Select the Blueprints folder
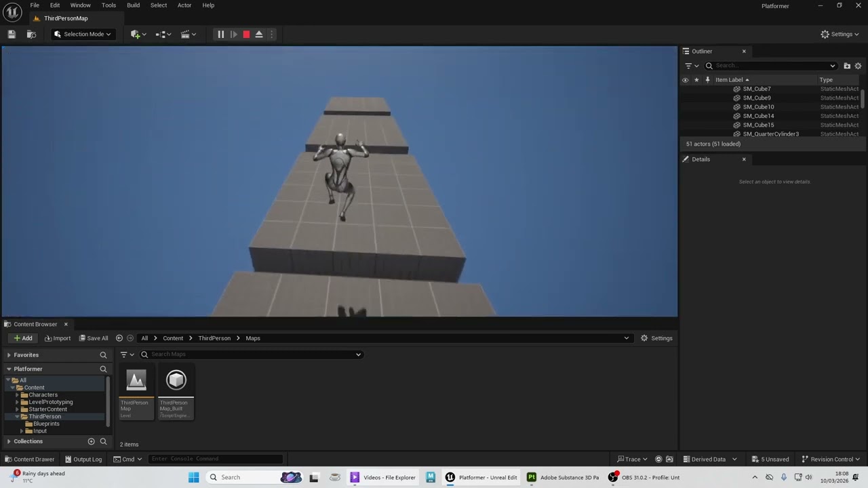This screenshot has width=868, height=488. pyautogui.click(x=46, y=424)
